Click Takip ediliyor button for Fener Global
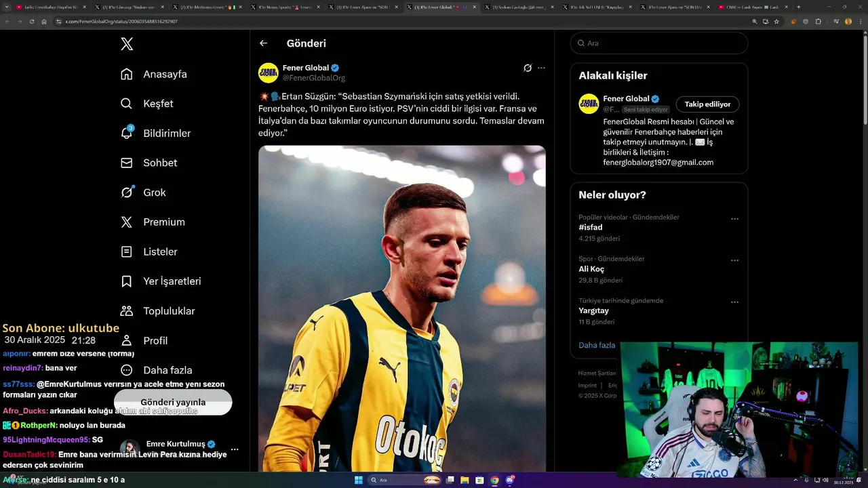 (x=707, y=104)
